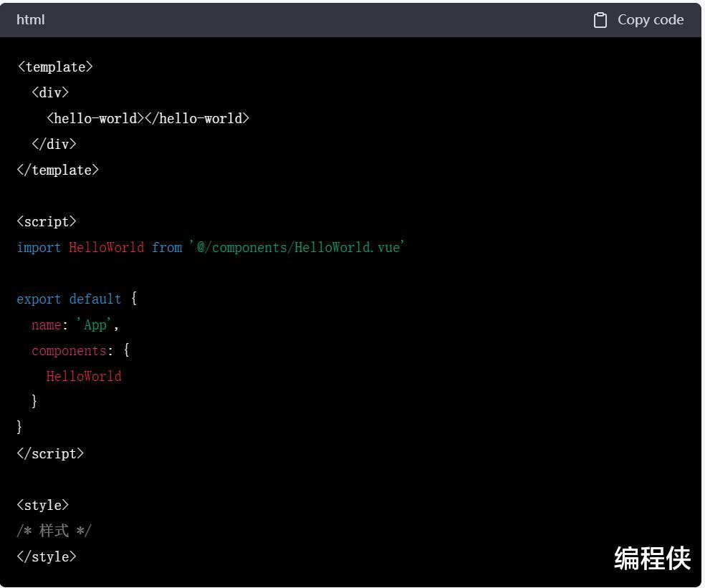Click the from keyword

(167, 247)
